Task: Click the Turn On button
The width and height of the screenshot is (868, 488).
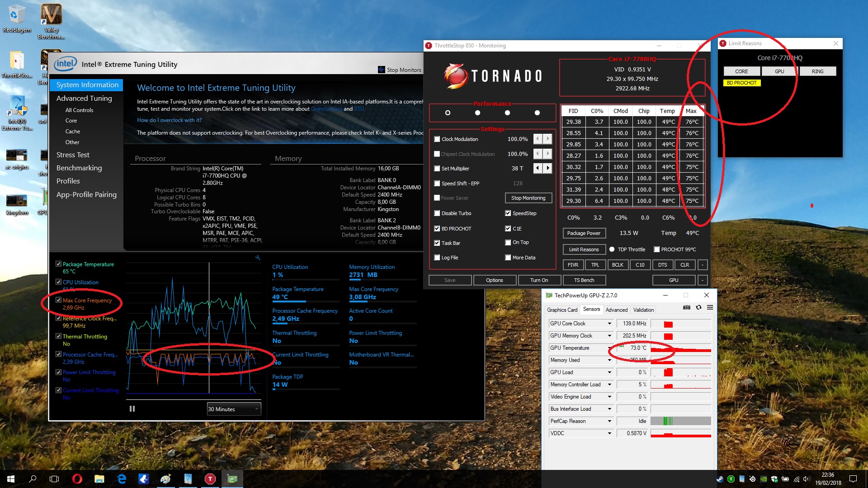Action: 539,280
